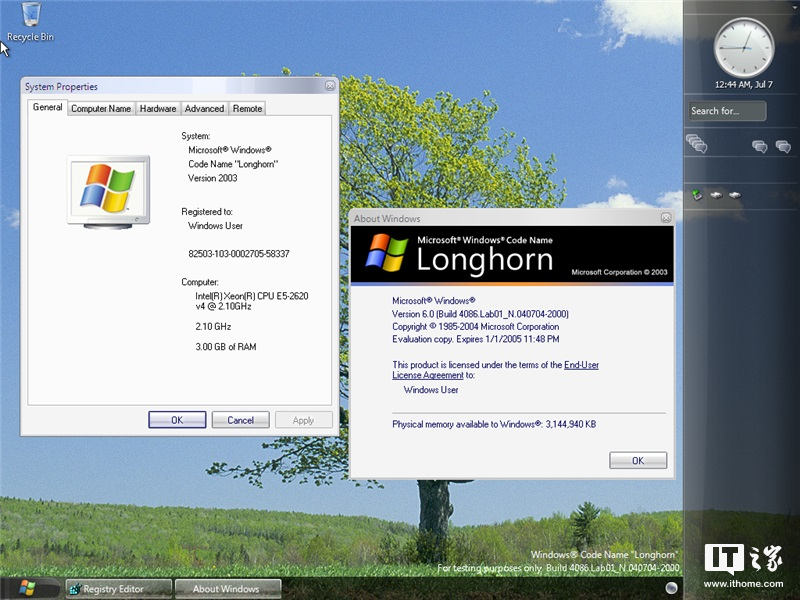Select the Registry Editor taskbar button
The image size is (800, 600).
[119, 589]
